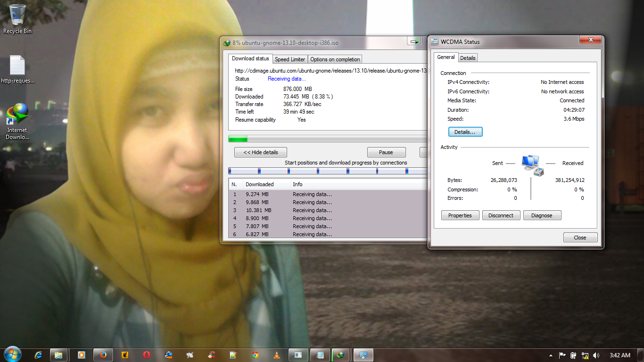Click the Speed value 3.6 Mbps
The height and width of the screenshot is (362, 644).
point(574,119)
